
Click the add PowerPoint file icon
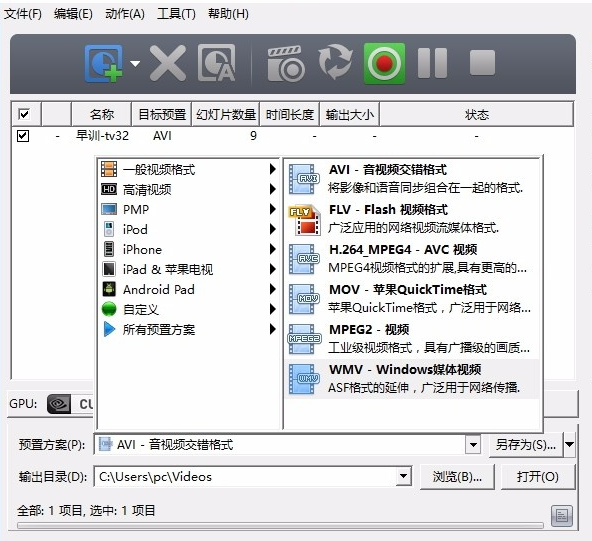click(x=103, y=63)
